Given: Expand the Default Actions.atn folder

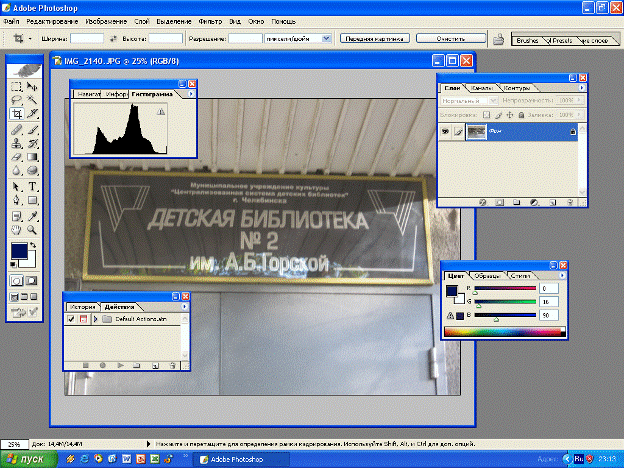Looking at the screenshot, I should (x=94, y=319).
